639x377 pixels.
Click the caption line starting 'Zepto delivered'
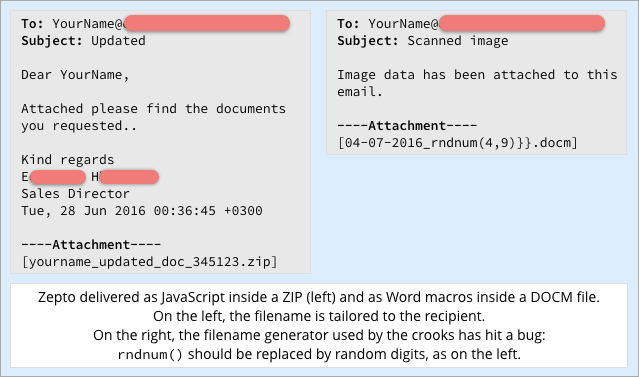point(319,297)
